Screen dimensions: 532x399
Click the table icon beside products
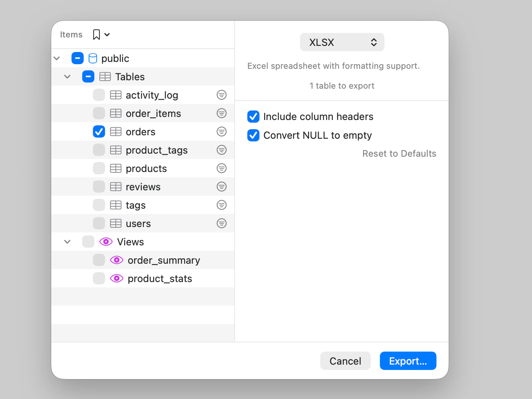coord(116,168)
